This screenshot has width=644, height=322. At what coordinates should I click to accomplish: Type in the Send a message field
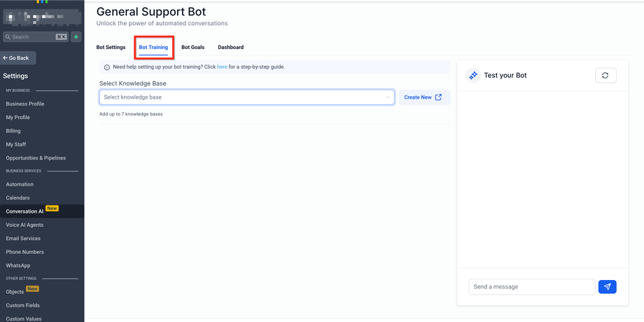click(x=531, y=287)
